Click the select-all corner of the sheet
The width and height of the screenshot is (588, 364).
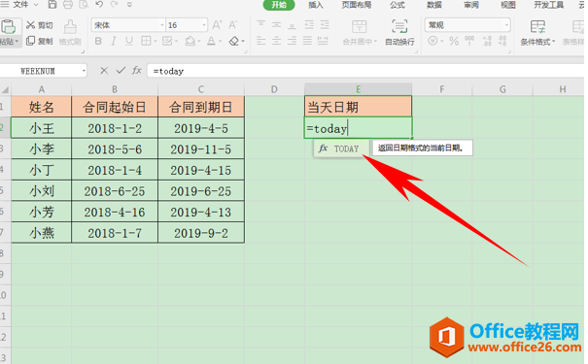point(5,90)
